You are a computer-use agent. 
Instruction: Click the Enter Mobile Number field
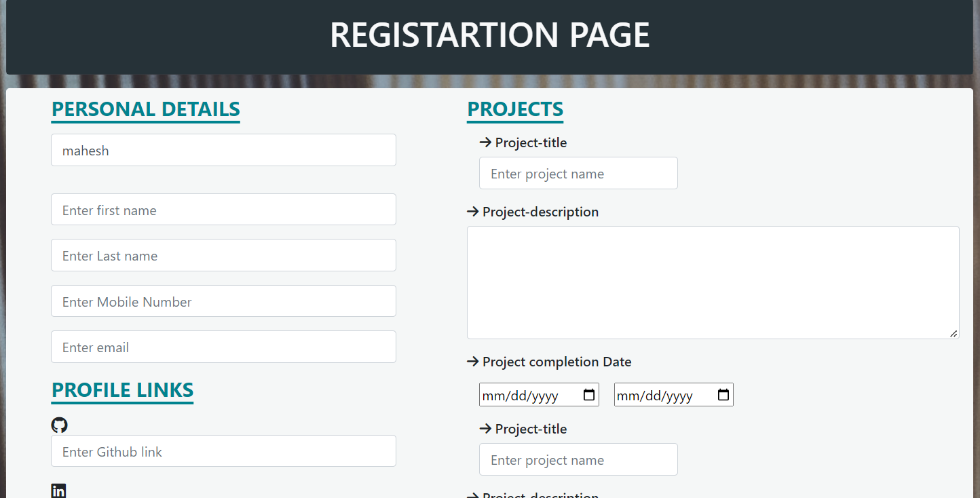coord(223,301)
